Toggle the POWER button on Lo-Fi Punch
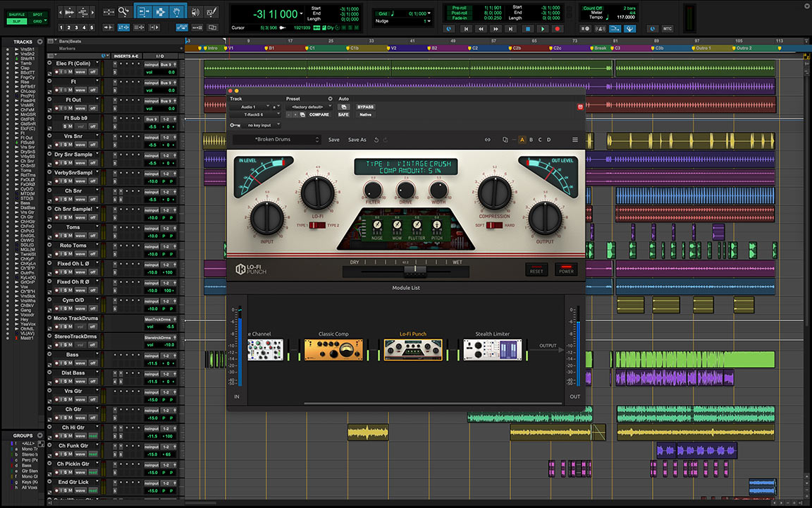 (x=566, y=270)
